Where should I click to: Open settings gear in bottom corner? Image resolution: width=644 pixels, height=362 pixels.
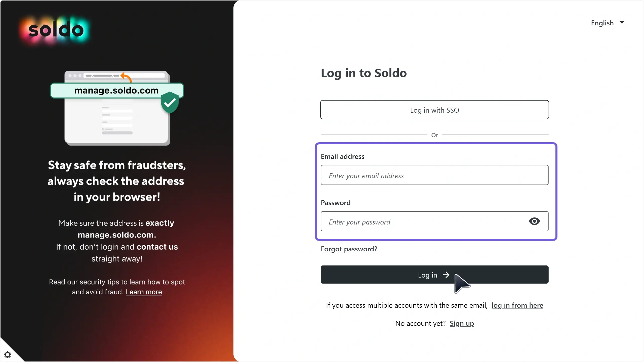coord(8,354)
